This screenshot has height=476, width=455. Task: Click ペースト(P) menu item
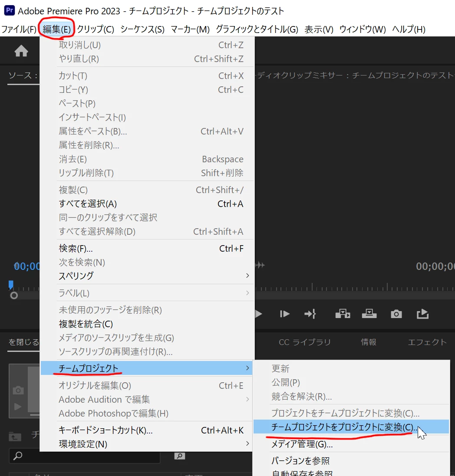click(x=147, y=104)
